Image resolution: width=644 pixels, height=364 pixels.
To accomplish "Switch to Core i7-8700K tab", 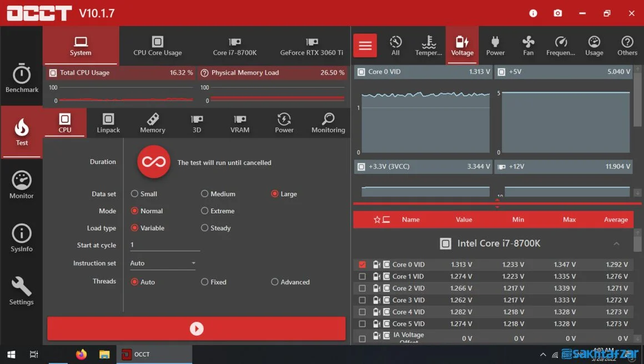I will tap(234, 46).
